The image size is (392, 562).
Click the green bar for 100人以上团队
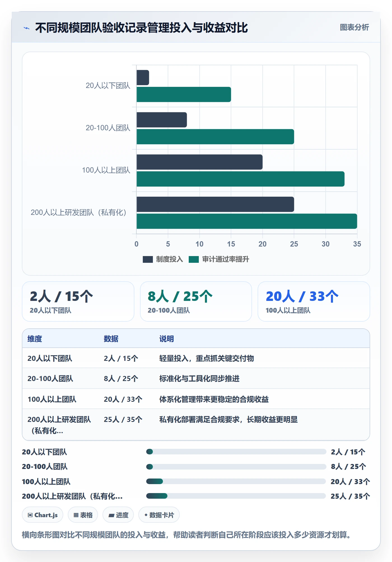[241, 179]
